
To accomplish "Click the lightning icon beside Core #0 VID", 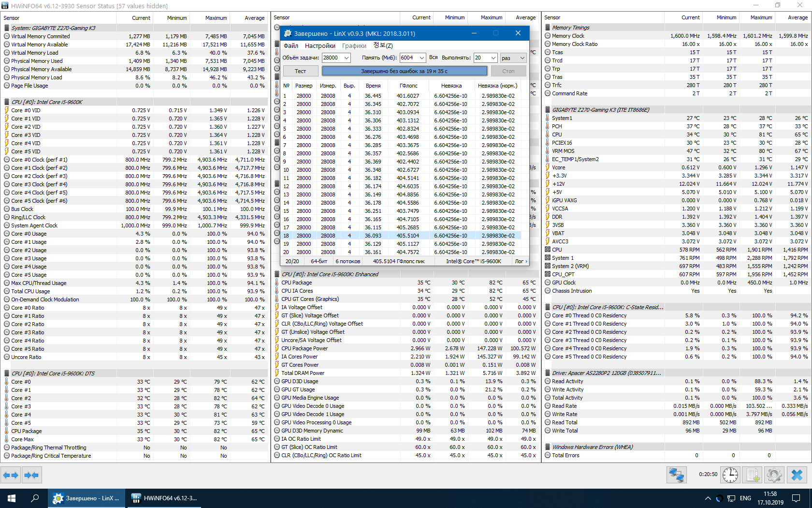I will pyautogui.click(x=7, y=110).
